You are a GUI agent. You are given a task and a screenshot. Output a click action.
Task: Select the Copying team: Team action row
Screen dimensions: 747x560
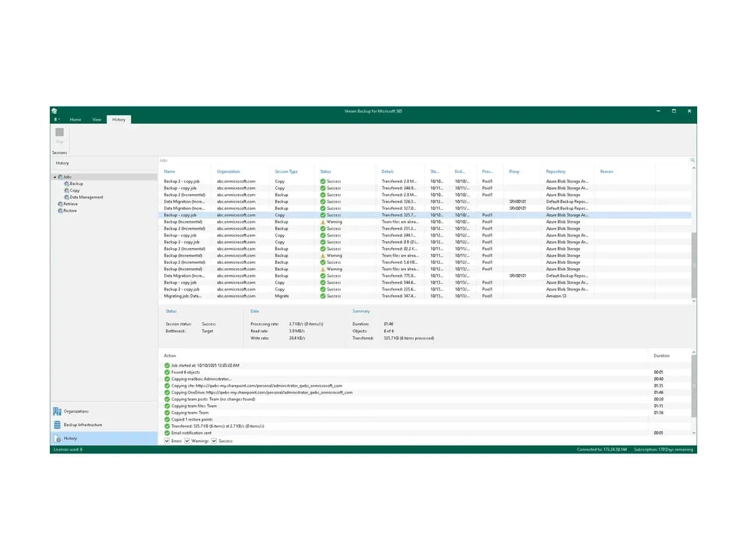425,413
